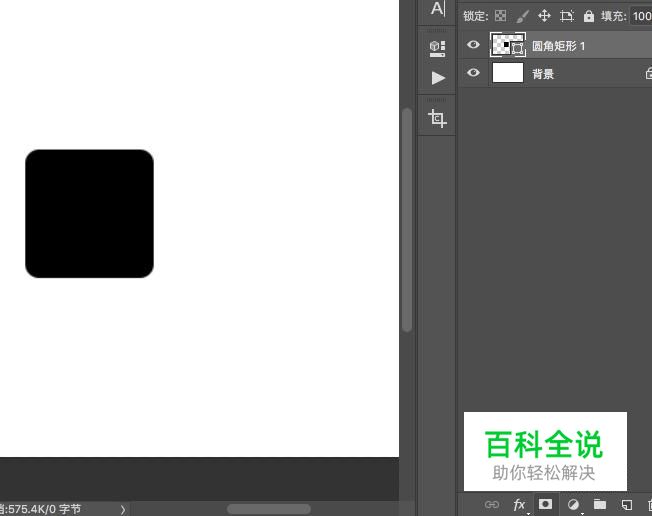Expand the status bar info arrow
Viewport: 652px width, 516px height.
(x=123, y=509)
